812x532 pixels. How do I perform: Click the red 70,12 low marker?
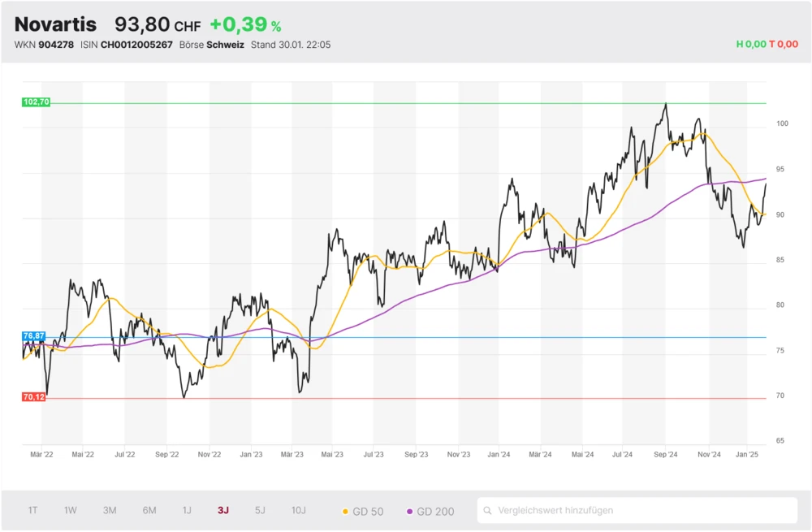pos(34,397)
